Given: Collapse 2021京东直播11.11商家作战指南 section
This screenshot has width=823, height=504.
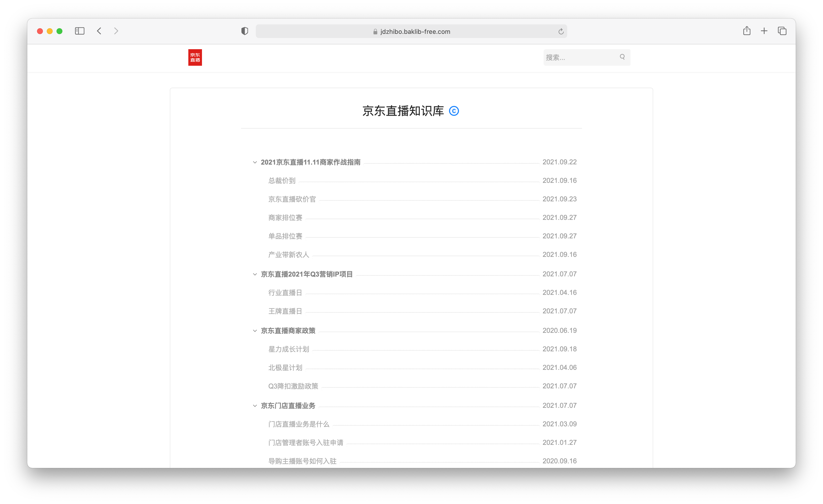Looking at the screenshot, I should pos(255,162).
